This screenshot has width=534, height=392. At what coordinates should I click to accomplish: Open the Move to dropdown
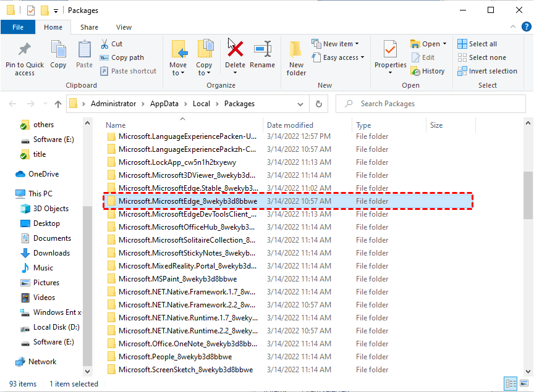pyautogui.click(x=178, y=69)
